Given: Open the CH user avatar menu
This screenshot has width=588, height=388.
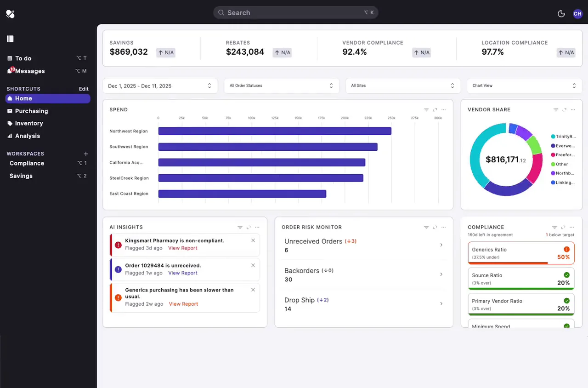Looking at the screenshot, I should click(x=577, y=14).
